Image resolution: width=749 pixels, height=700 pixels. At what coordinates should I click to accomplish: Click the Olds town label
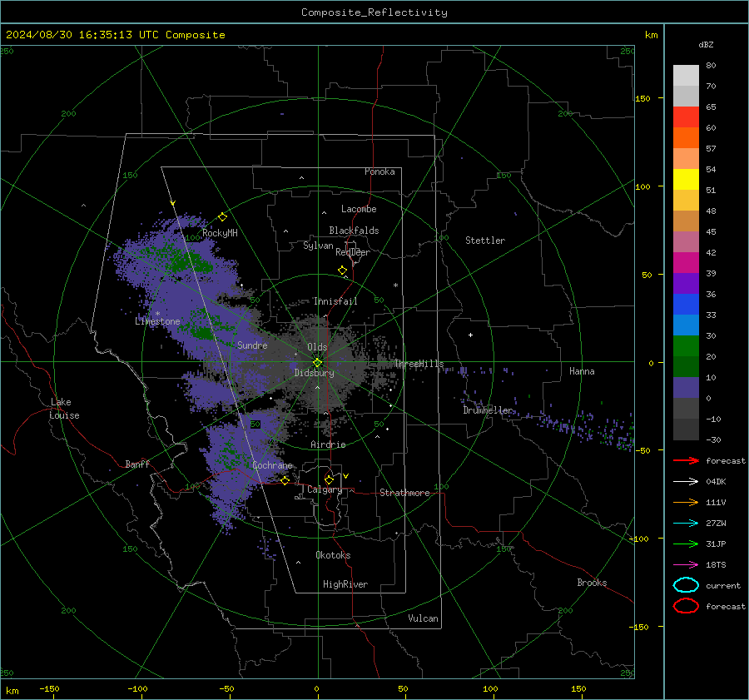point(317,347)
